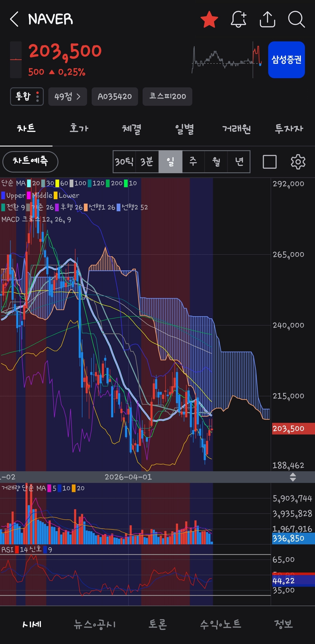This screenshot has width=315, height=644.
Task: Open the 차트예측 chart forecast
Action: 30,162
